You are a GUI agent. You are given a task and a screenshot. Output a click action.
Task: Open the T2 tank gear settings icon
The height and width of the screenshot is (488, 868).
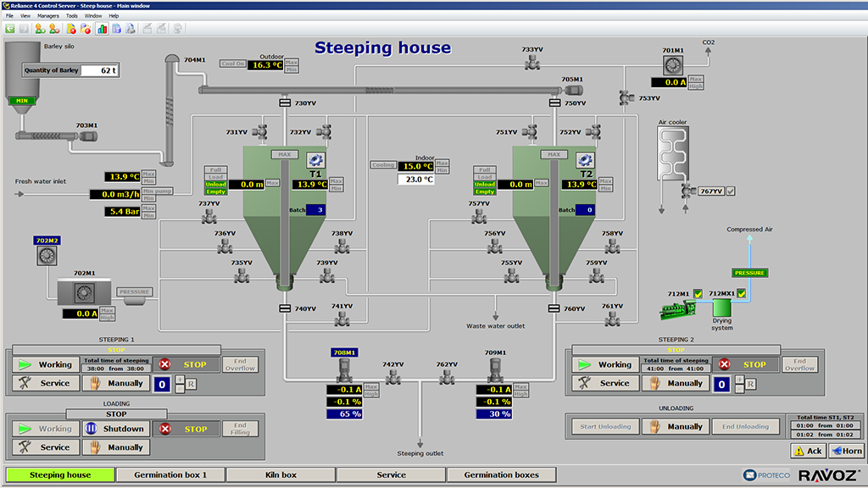[585, 160]
